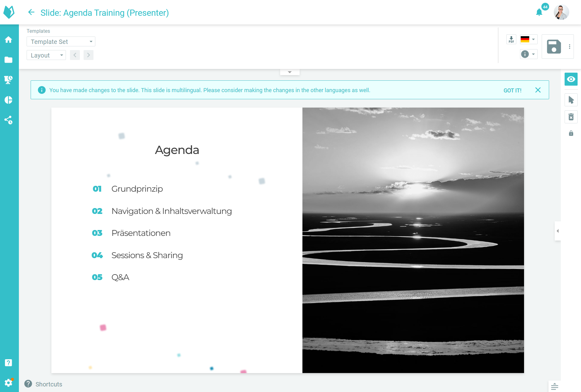Image resolution: width=581 pixels, height=392 pixels.
Task: Click agenda number 01
Action: 97,189
